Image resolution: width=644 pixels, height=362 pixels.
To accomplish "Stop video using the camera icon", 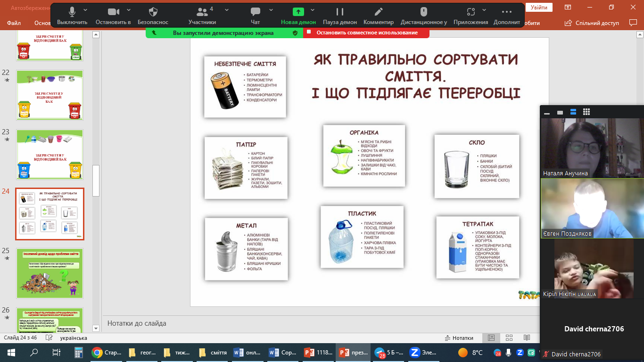I will pos(113,12).
